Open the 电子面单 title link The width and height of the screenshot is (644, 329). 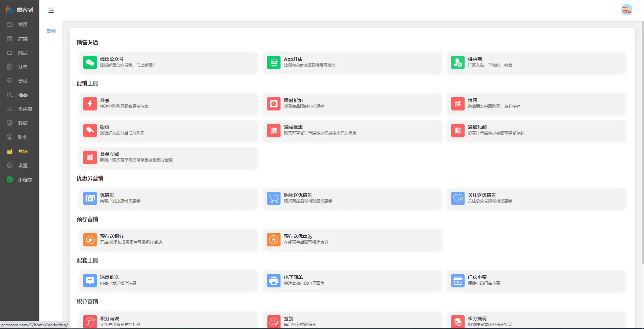[293, 277]
